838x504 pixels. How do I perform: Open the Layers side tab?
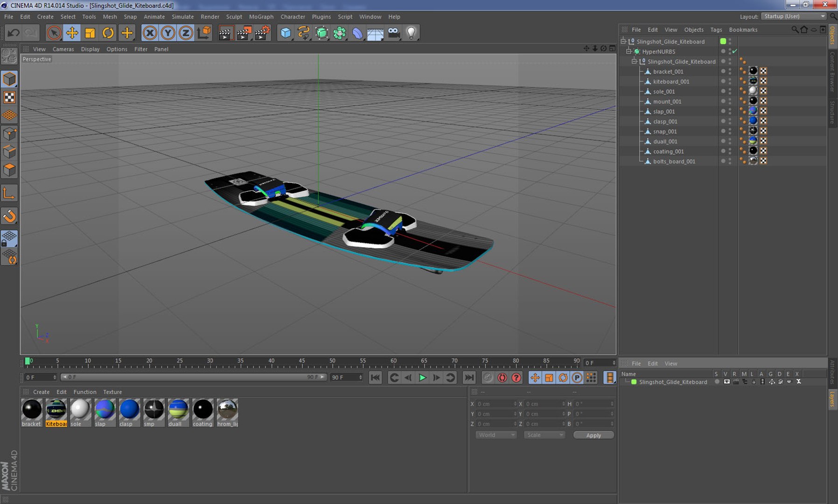point(832,399)
